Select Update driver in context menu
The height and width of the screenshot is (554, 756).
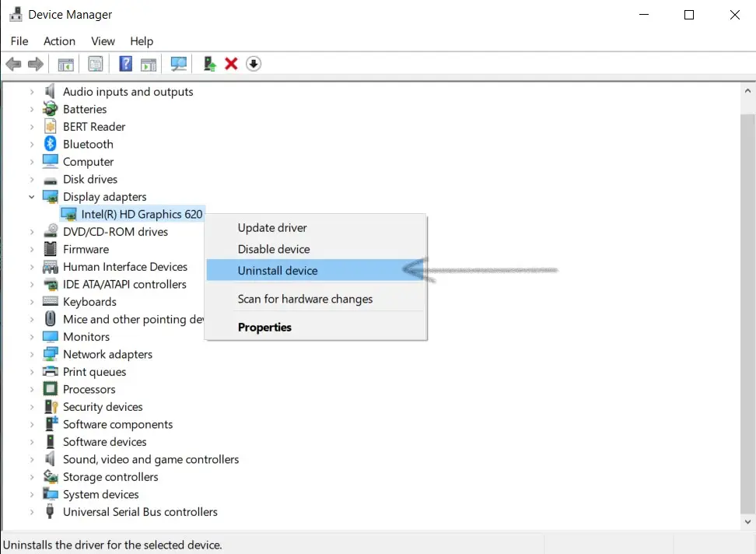(x=272, y=228)
